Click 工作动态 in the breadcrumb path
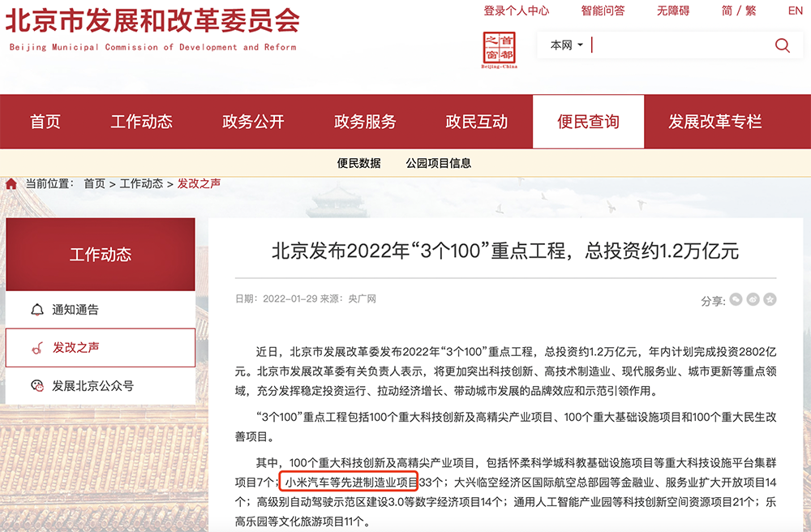 (141, 184)
